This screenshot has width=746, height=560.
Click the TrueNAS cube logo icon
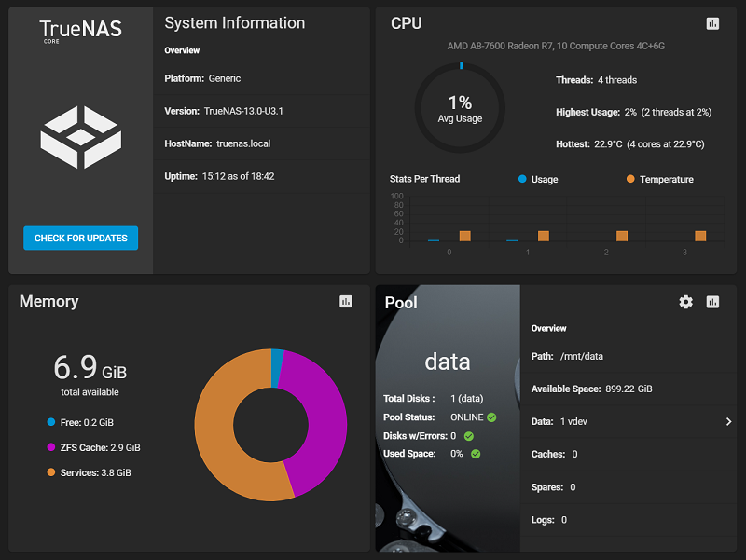pos(81,137)
